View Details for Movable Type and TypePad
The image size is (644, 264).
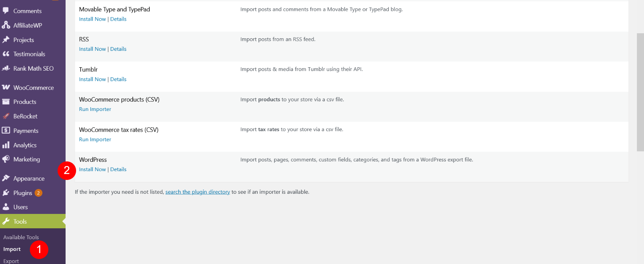(x=118, y=19)
